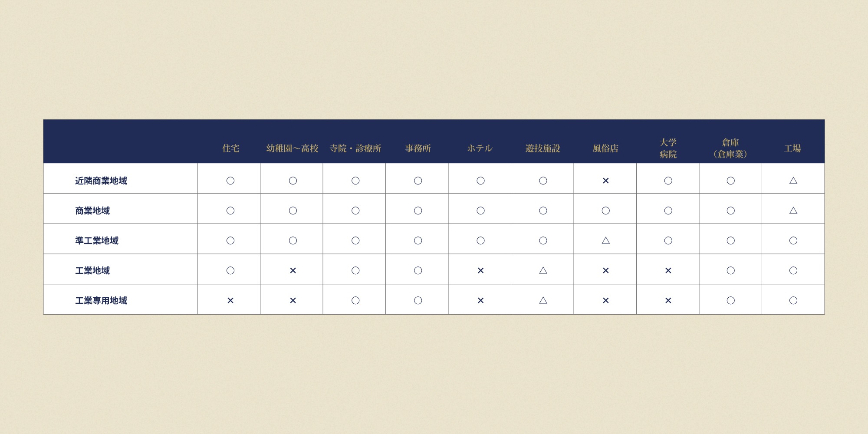Click the × for 工業地域 under ホテル

pos(480,270)
